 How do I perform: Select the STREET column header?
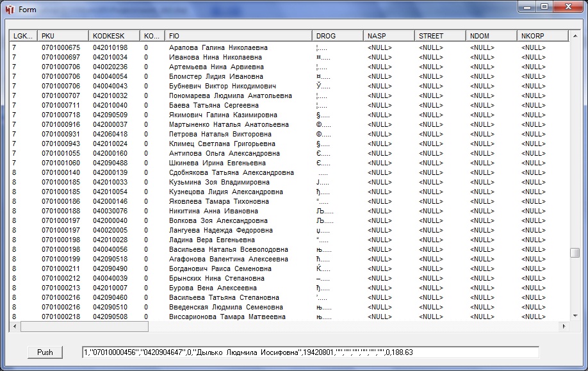pyautogui.click(x=440, y=36)
